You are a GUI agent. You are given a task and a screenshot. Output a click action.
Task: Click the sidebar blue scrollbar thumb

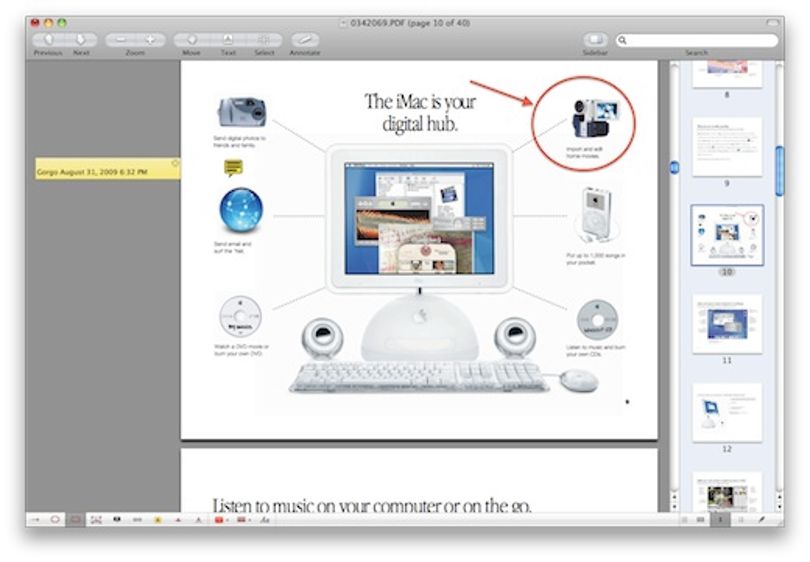coord(780,171)
